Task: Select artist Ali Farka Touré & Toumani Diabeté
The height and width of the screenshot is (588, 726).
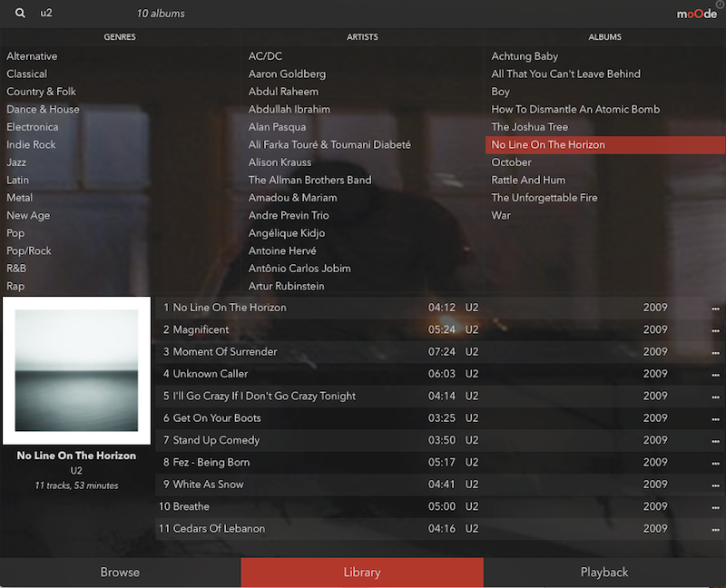Action: click(329, 144)
